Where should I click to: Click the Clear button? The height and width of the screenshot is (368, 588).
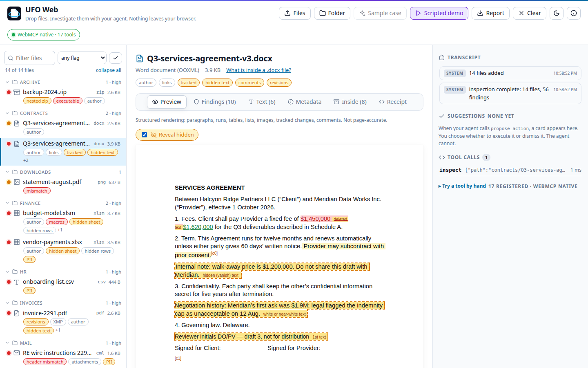[x=530, y=13]
